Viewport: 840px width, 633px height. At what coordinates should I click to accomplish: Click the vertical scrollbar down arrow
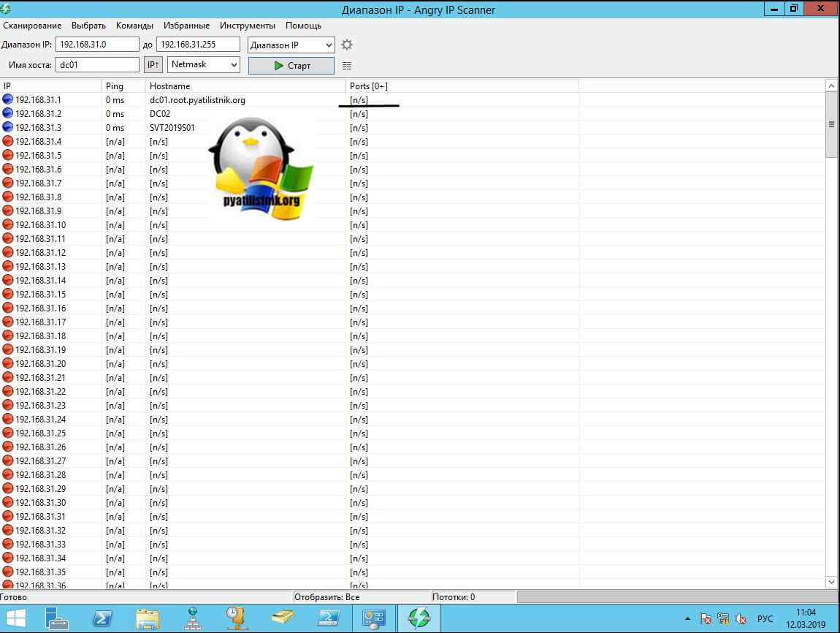click(831, 582)
